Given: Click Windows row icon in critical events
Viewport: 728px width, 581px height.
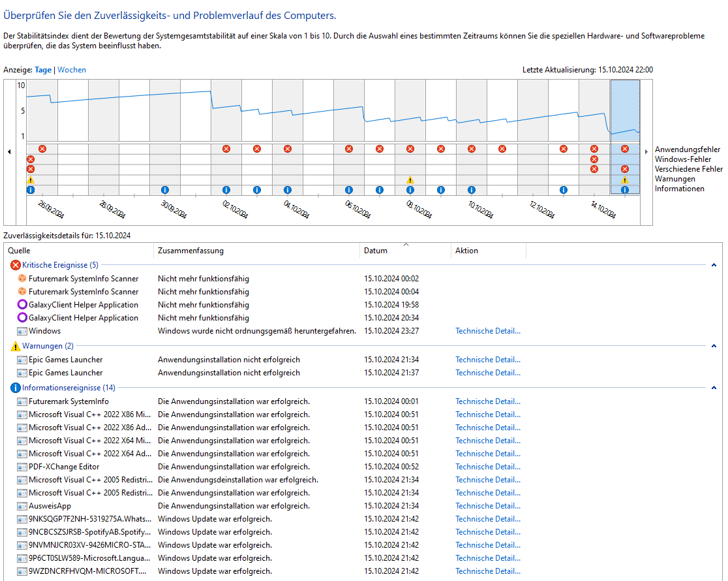Looking at the screenshot, I should tap(22, 331).
